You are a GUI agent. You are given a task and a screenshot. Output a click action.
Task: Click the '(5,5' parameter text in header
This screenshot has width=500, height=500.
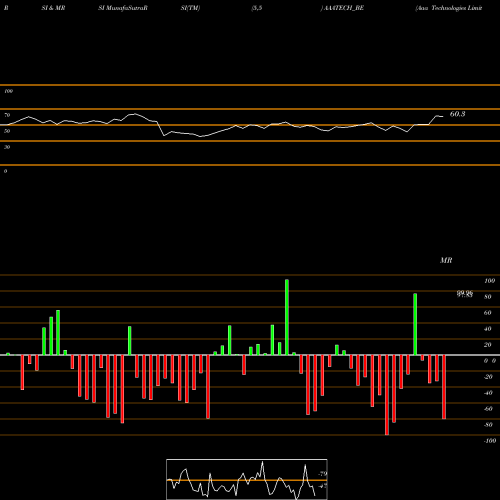click(257, 8)
